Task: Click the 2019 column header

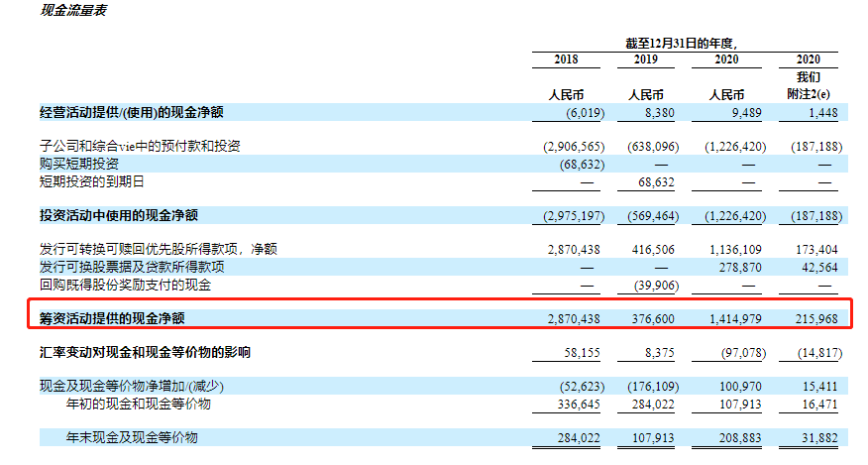Action: point(645,59)
